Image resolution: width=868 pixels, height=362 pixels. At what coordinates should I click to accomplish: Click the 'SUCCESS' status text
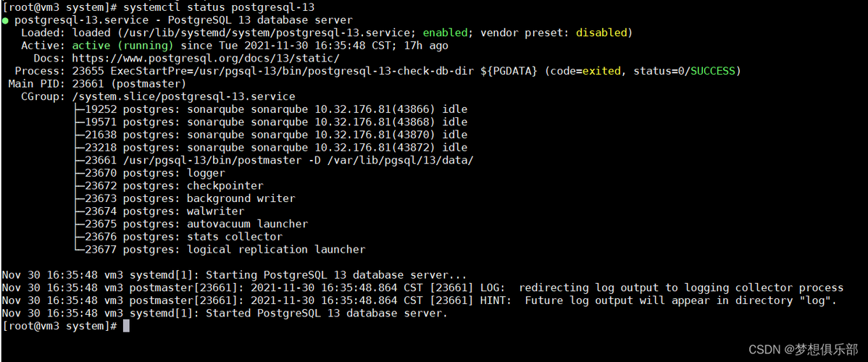click(713, 72)
